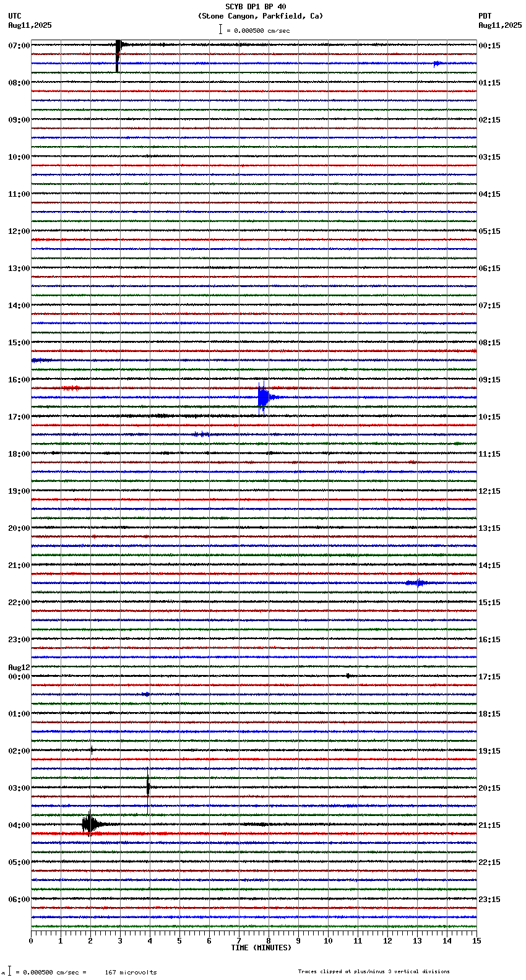
Task: Click the Traces clipped footnote text
Action: point(374,971)
